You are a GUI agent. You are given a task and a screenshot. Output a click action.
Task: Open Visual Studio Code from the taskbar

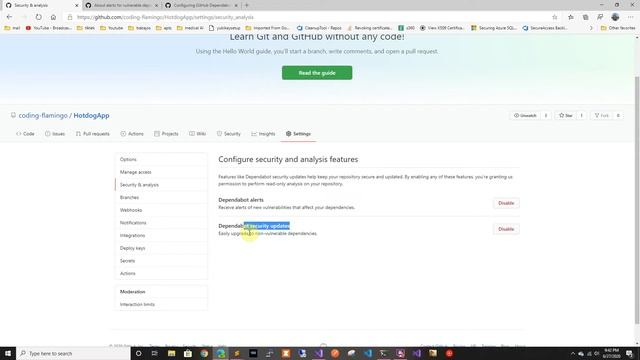tap(367, 353)
